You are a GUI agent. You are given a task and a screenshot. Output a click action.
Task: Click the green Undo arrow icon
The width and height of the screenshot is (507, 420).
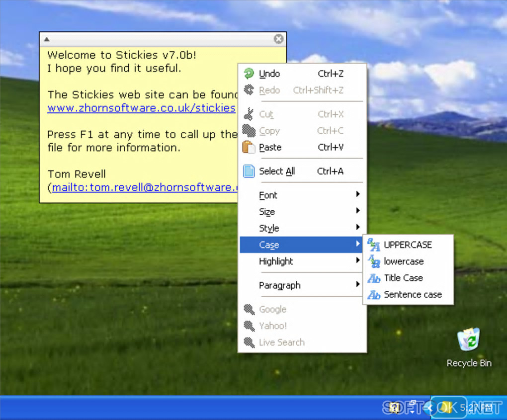(x=249, y=74)
